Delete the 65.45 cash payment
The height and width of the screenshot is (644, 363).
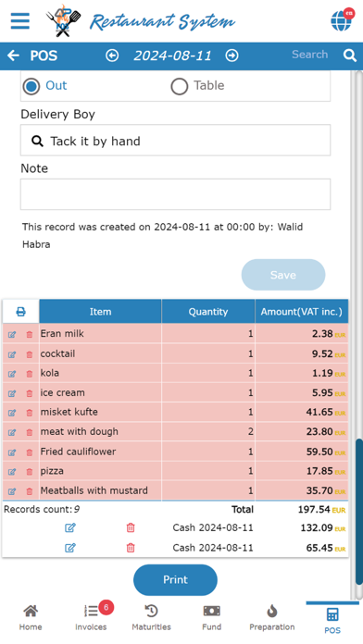coord(131,548)
